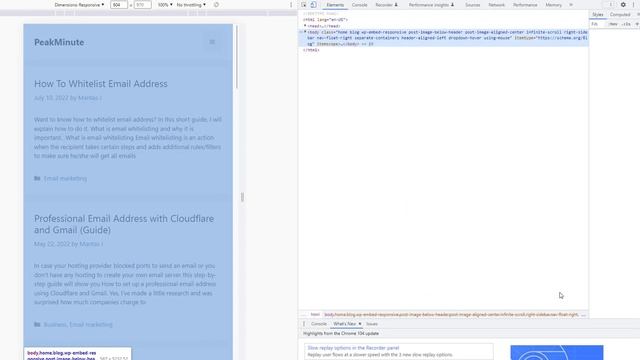Select the Styles sidebar tab
640x360 pixels.
[598, 15]
